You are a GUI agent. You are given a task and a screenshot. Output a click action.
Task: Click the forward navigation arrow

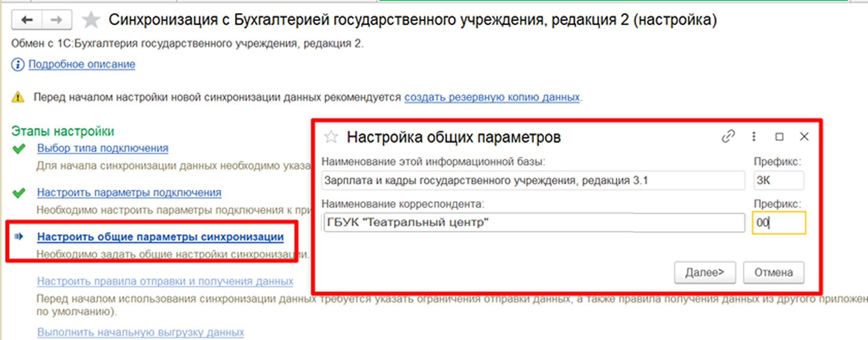(56, 20)
